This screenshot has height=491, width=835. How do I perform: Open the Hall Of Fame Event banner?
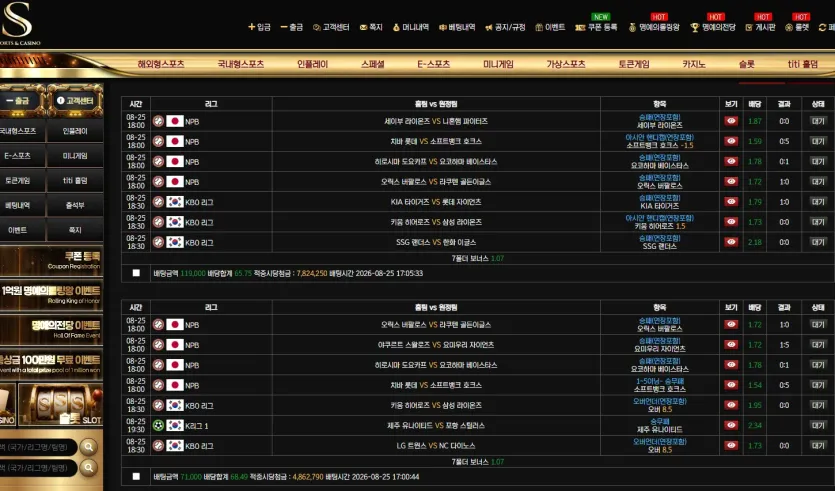51,330
